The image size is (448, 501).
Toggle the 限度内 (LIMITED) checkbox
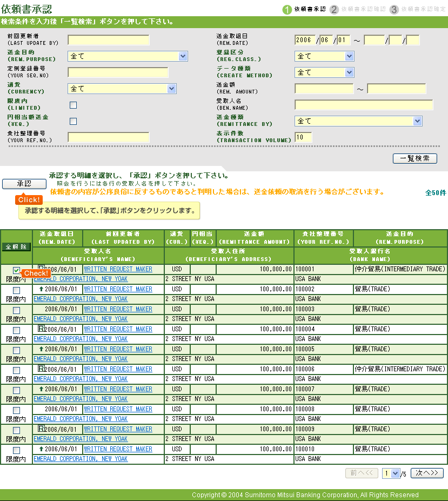[x=73, y=105]
